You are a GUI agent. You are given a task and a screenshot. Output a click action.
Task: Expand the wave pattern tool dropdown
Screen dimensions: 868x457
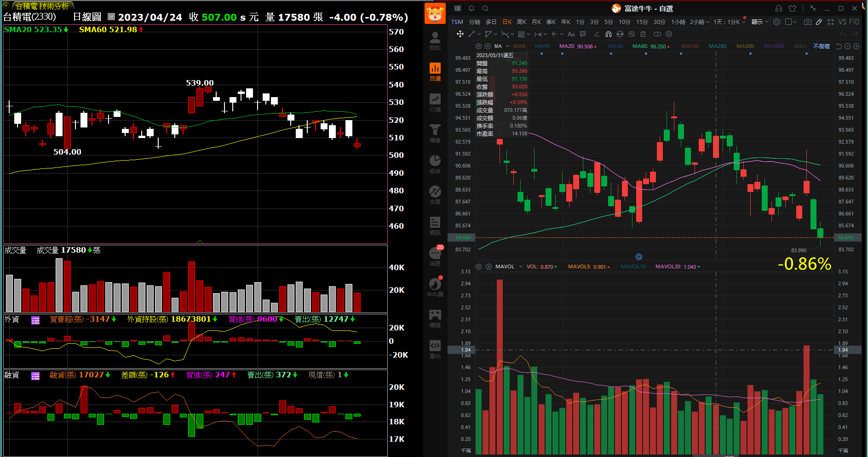click(x=512, y=34)
